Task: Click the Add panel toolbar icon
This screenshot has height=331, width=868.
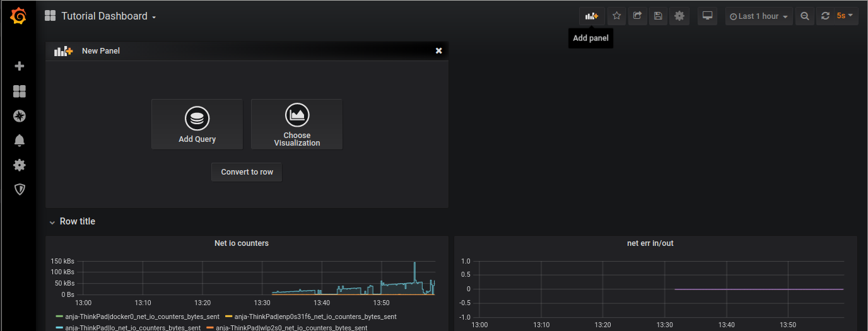Action: (x=592, y=16)
